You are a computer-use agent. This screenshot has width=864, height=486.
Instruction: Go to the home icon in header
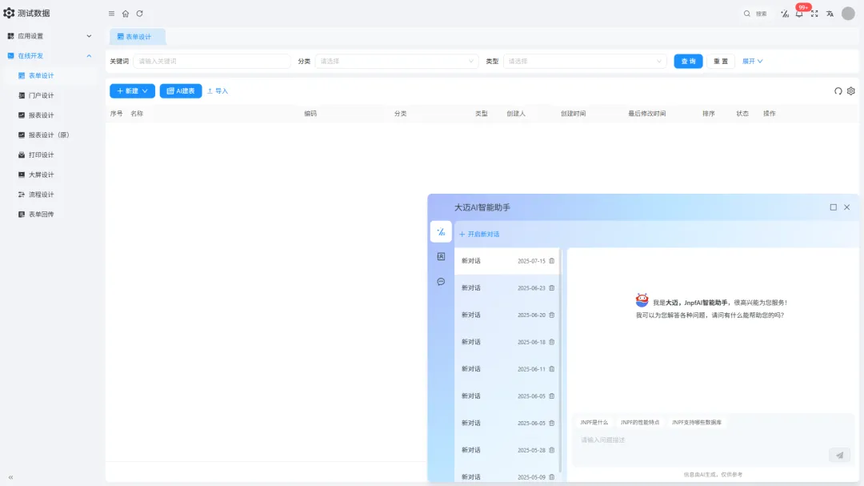125,14
